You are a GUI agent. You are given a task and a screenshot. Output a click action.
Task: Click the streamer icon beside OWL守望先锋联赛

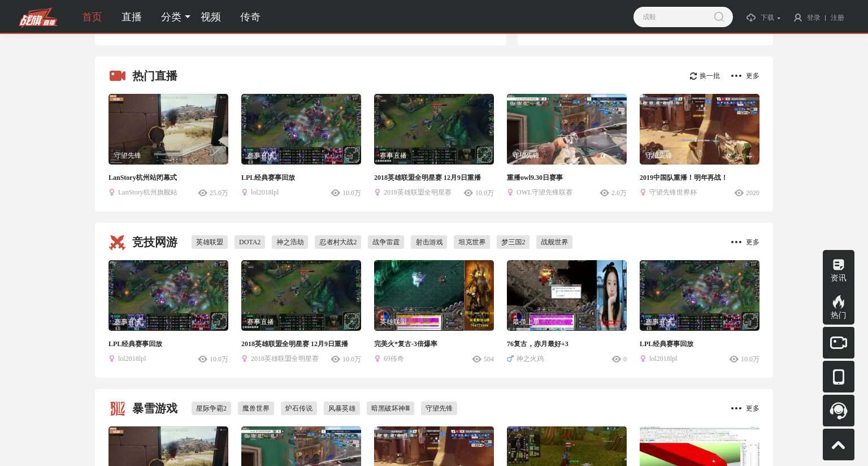[x=510, y=192]
